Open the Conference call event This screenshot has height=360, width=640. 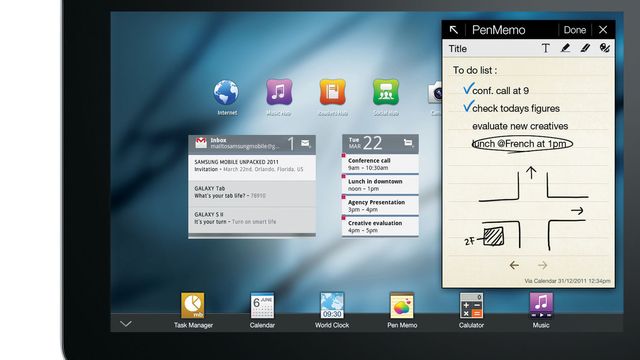[380, 164]
